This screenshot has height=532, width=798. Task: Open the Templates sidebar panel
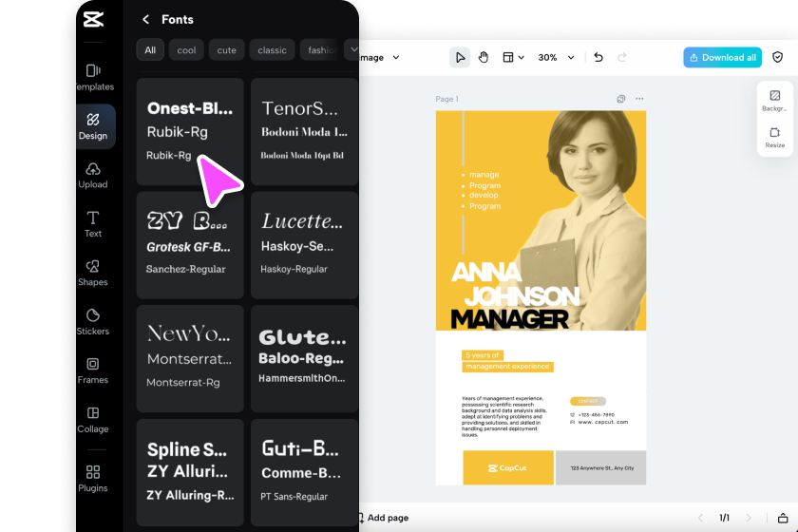[93, 77]
